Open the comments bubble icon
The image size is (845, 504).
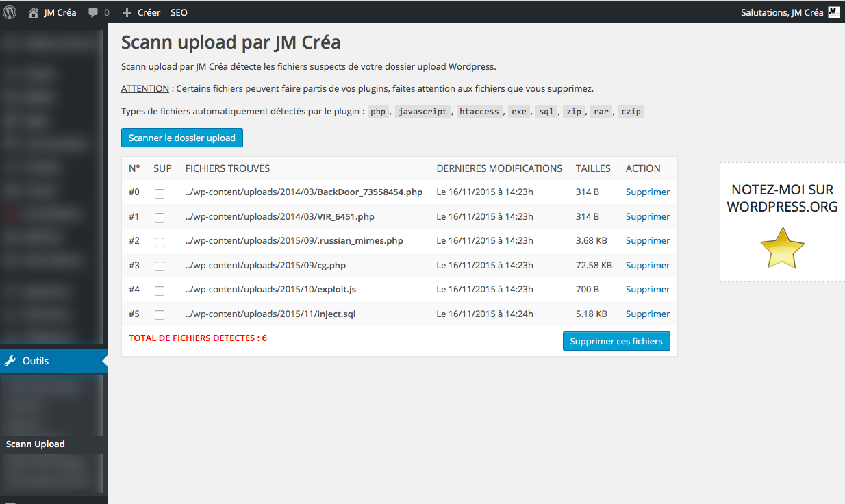[x=93, y=12]
